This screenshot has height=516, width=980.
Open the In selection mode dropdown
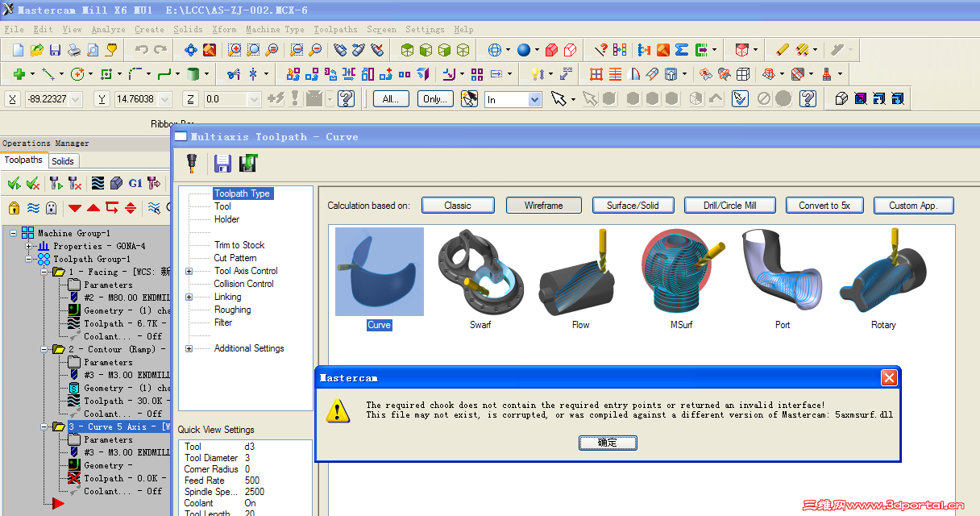pyautogui.click(x=534, y=99)
